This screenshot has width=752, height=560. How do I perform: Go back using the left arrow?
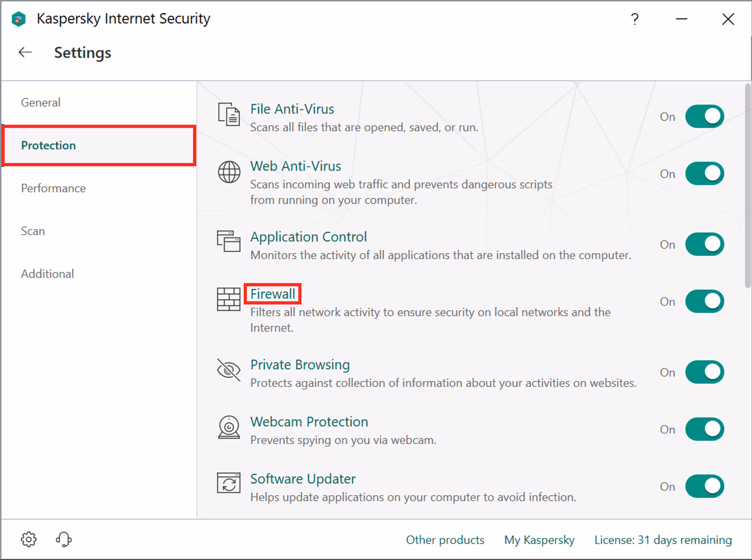click(25, 53)
